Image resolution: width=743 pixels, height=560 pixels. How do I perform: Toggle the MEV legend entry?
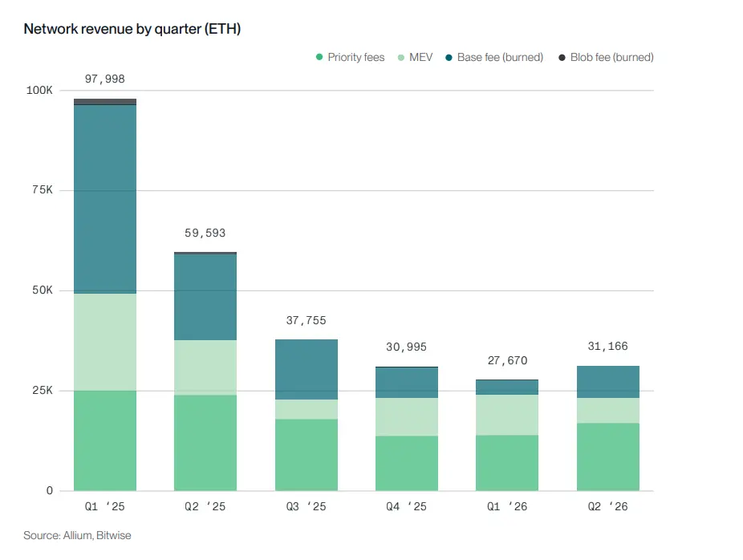[x=415, y=57]
